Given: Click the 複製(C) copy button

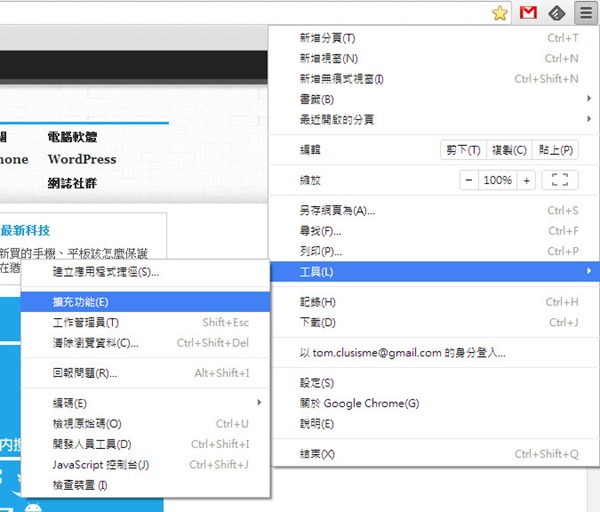Looking at the screenshot, I should tap(509, 150).
